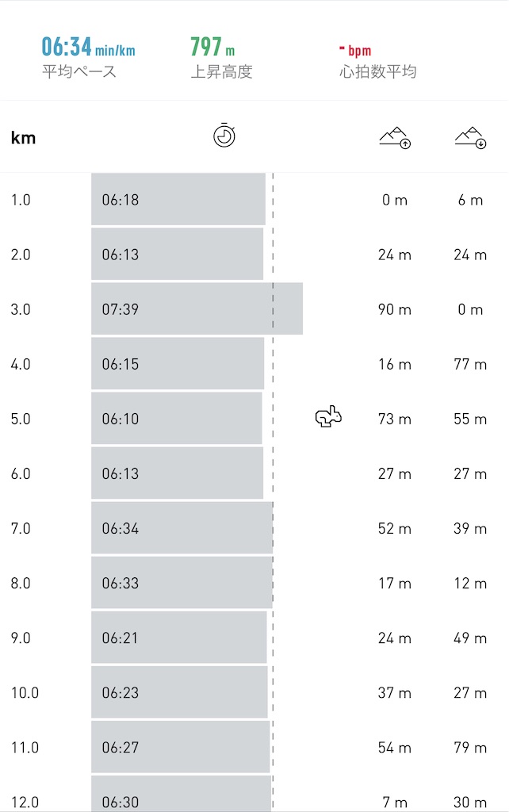Select the 06:18 pace bar for km 1.0

click(178, 199)
